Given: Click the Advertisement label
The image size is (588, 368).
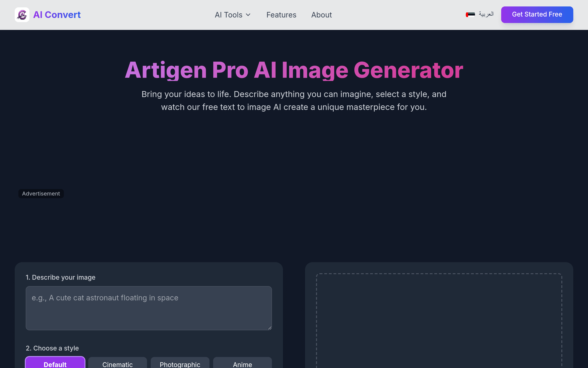Looking at the screenshot, I should [41, 194].
